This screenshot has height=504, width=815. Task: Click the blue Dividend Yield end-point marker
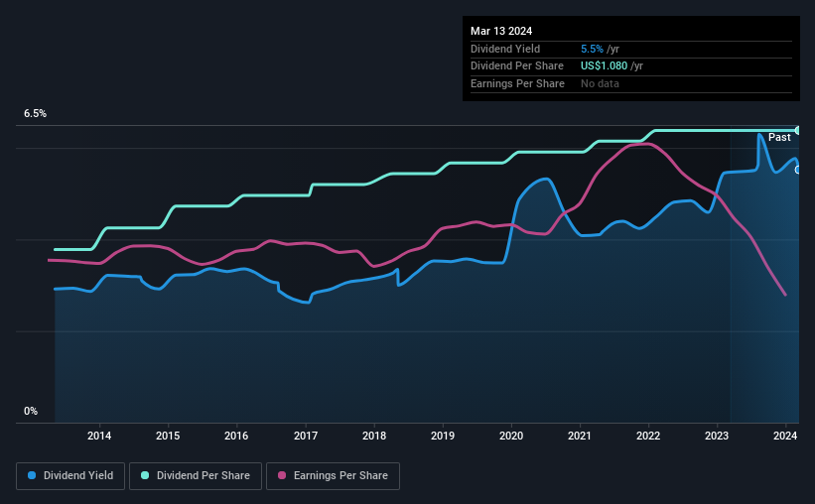point(798,169)
